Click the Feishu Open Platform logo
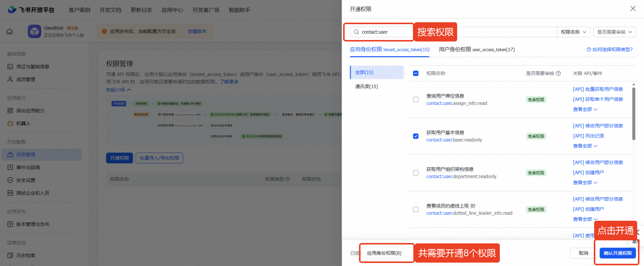Image resolution: width=644 pixels, height=266 pixels. (31, 10)
